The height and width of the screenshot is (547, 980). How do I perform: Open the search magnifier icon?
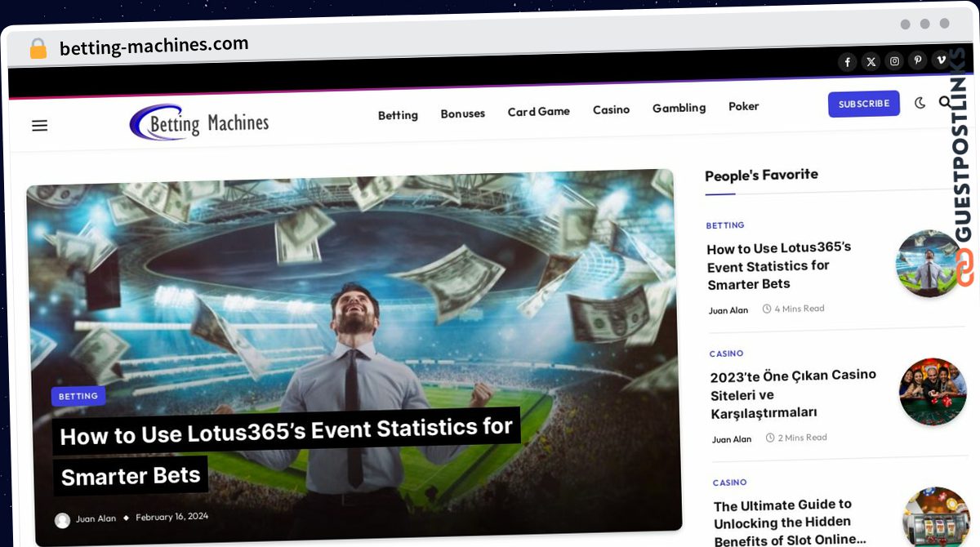(945, 102)
